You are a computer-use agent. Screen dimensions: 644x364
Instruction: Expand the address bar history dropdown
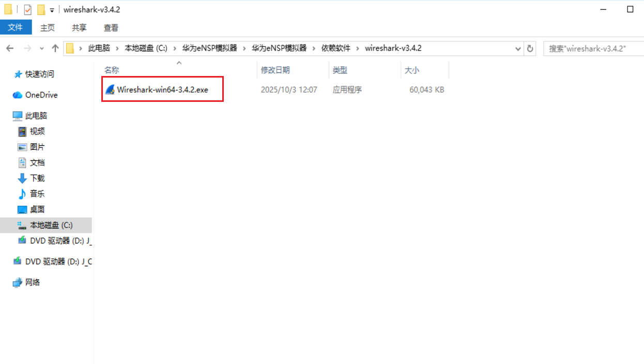coord(518,49)
